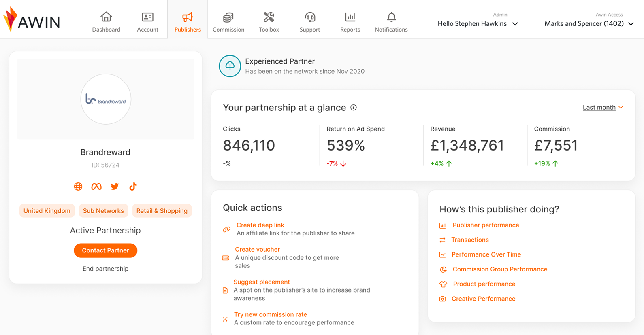Viewport: 644px width, 335px height.
Task: Click the Experienced Partner badge icon
Action: (230, 66)
